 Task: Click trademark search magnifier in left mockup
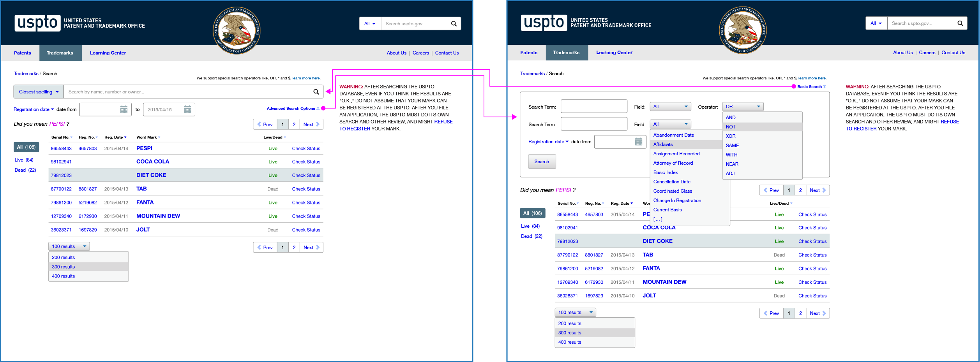coord(316,92)
